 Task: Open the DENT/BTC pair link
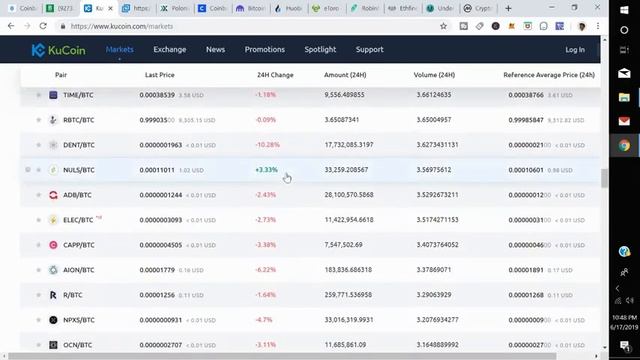click(79, 145)
